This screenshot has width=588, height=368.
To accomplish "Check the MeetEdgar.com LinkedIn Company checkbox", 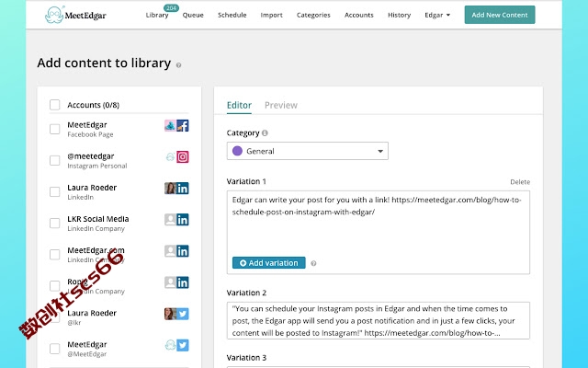I will click(55, 255).
